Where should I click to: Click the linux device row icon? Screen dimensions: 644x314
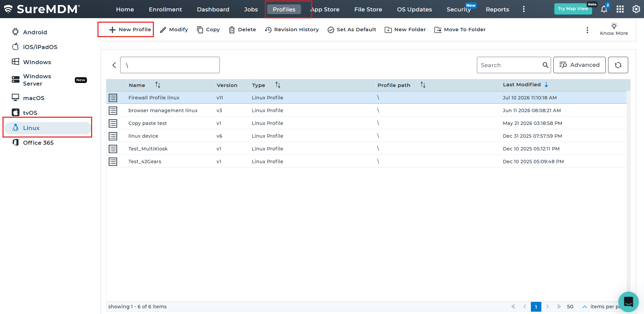tap(113, 136)
